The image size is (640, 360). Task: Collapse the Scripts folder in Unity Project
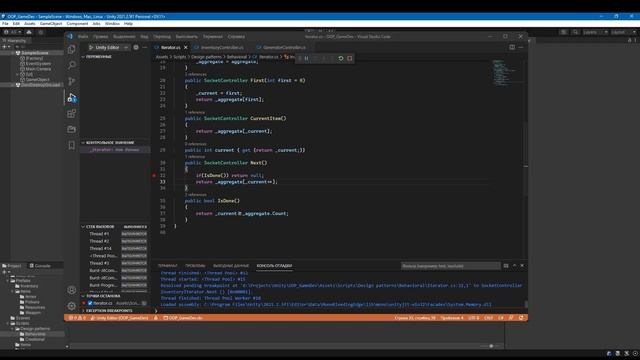point(8,323)
